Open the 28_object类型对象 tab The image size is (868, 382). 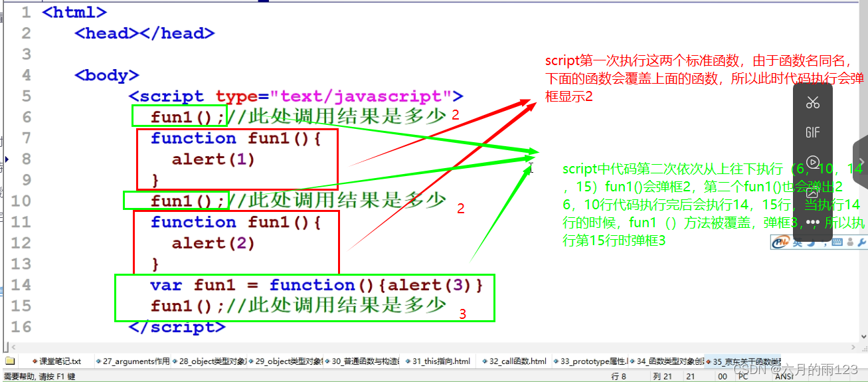[209, 361]
